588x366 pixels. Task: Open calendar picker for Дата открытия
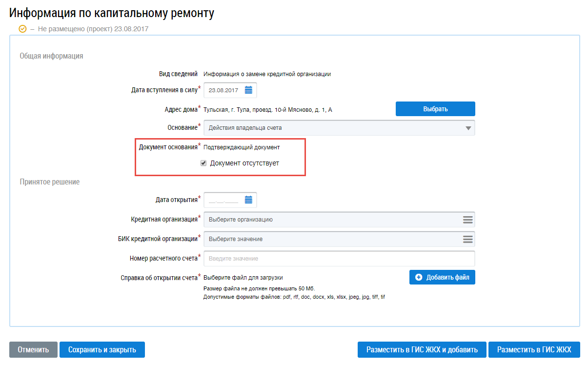click(248, 200)
